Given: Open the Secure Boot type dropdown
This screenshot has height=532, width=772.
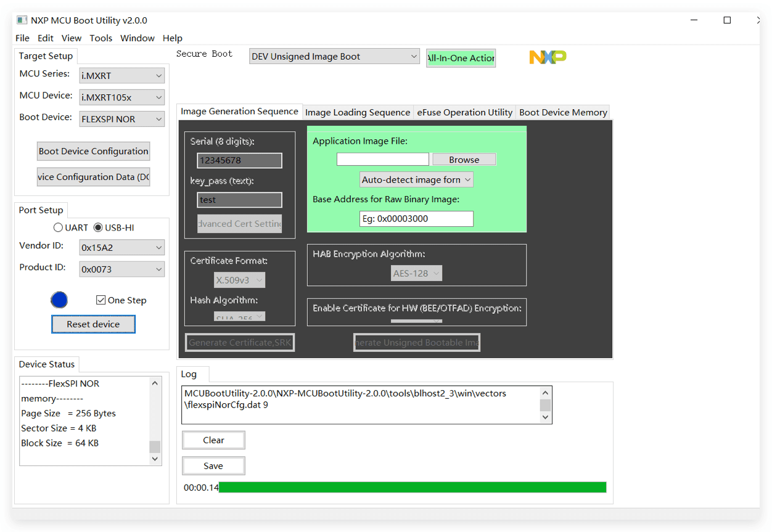Looking at the screenshot, I should (x=335, y=56).
